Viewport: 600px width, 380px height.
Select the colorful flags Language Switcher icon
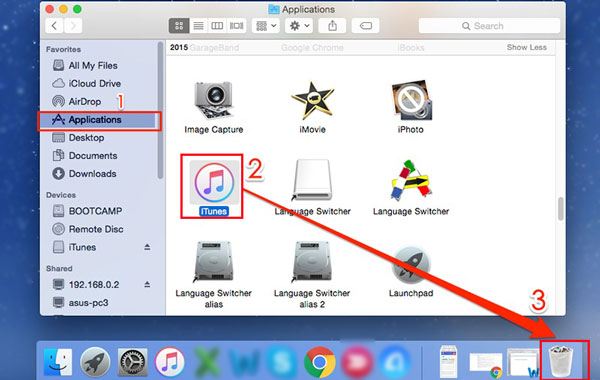click(411, 181)
